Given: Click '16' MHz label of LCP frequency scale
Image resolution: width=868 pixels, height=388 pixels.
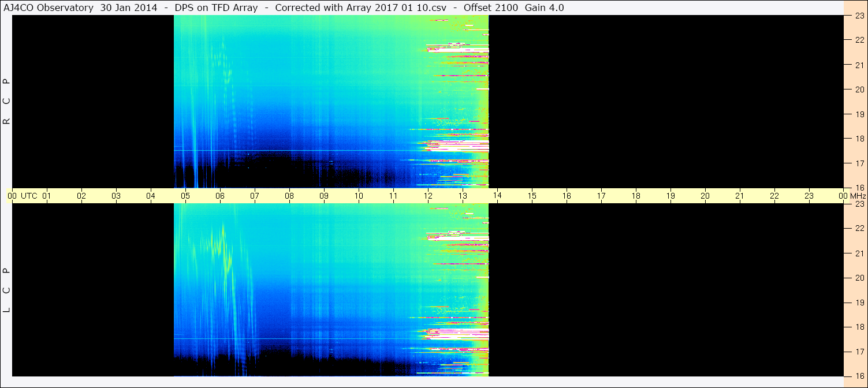Looking at the screenshot, I should [859, 375].
